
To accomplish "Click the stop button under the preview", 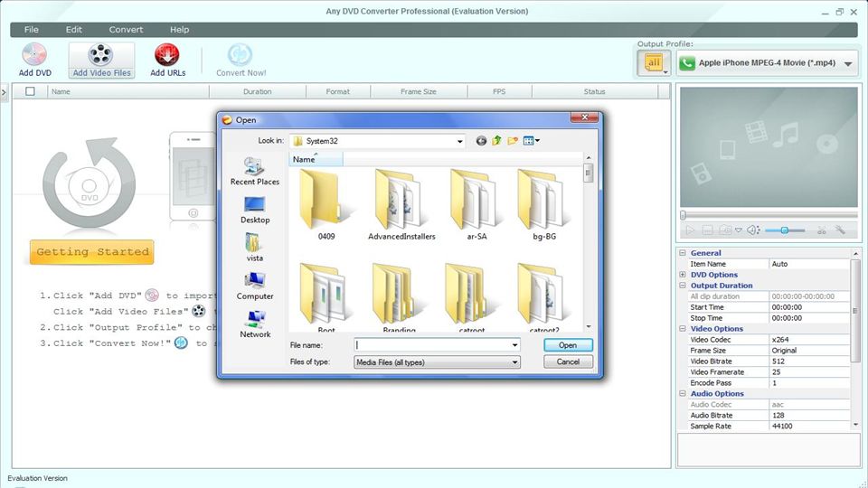I will point(707,230).
